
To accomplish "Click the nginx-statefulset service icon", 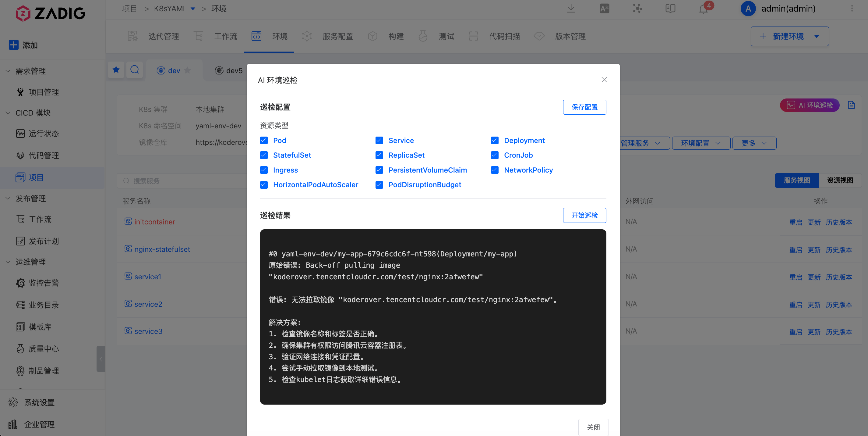I will (128, 249).
